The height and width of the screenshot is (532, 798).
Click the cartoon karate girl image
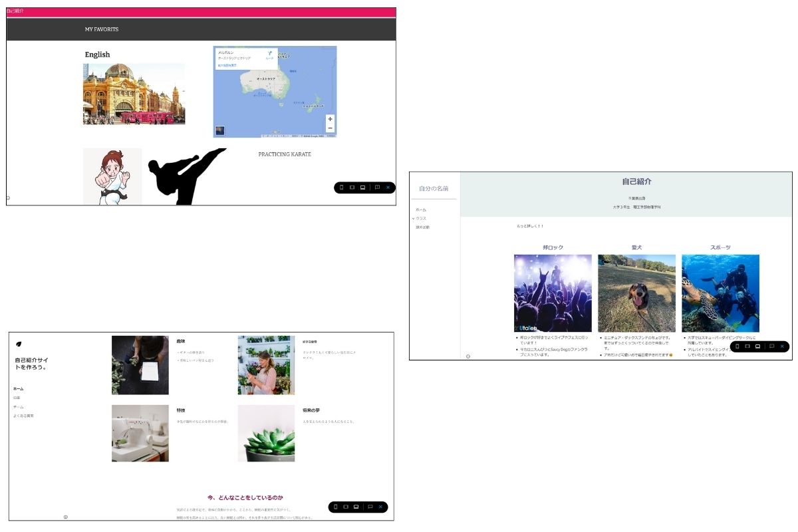point(112,177)
